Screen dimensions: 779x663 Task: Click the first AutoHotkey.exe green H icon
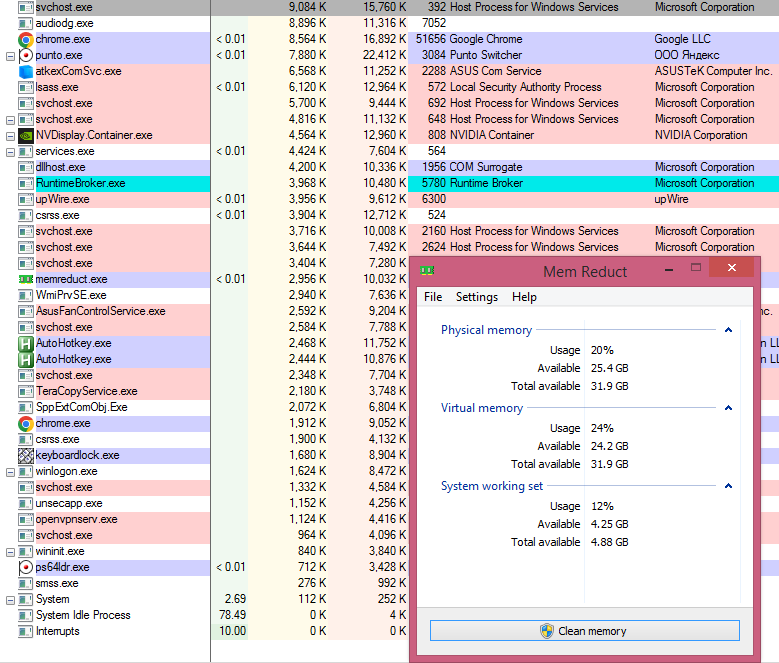(x=26, y=343)
